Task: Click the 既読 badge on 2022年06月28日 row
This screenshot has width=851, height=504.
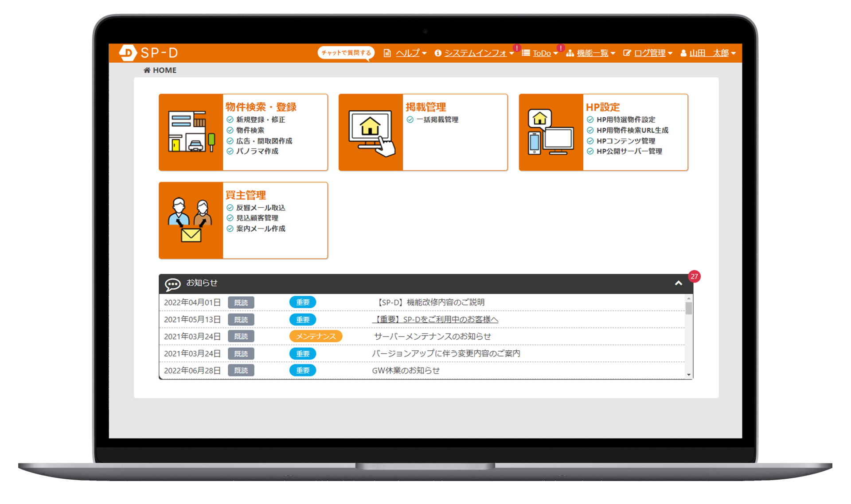Action: 241,370
